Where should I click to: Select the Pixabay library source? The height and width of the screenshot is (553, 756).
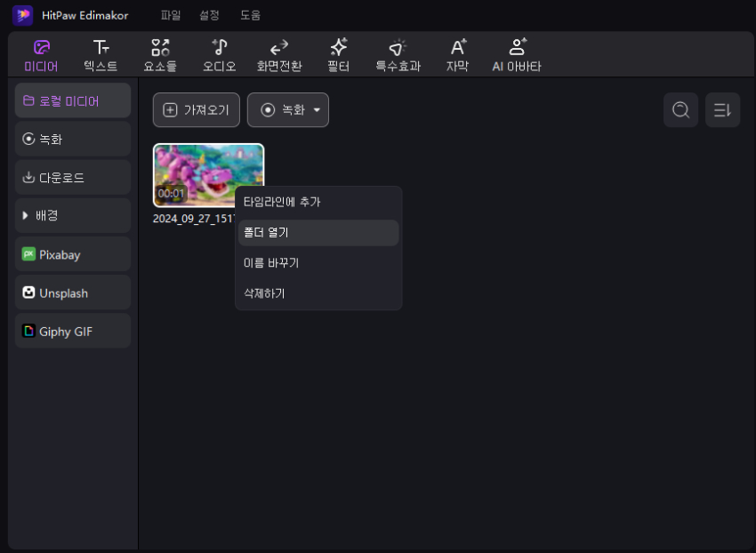pos(72,254)
